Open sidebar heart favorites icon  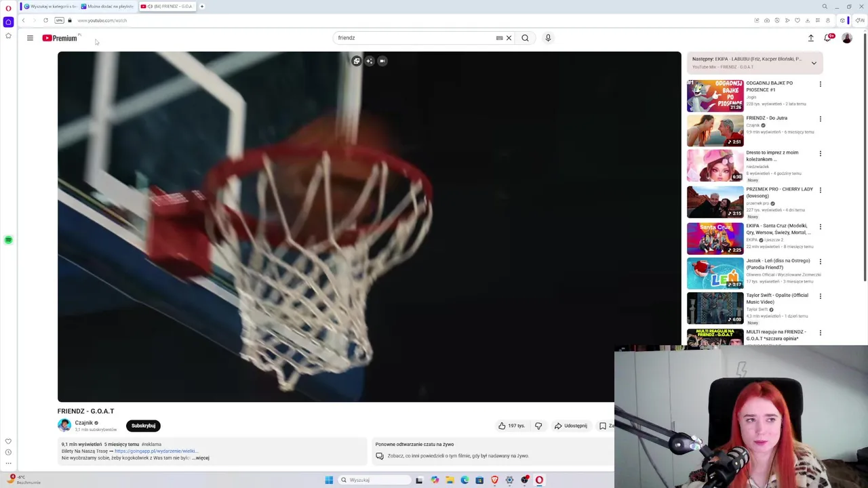8,441
